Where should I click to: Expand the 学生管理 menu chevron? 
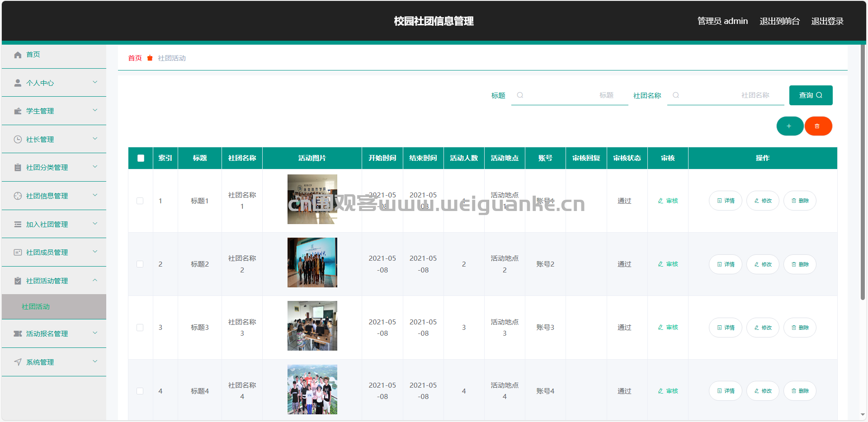(95, 110)
